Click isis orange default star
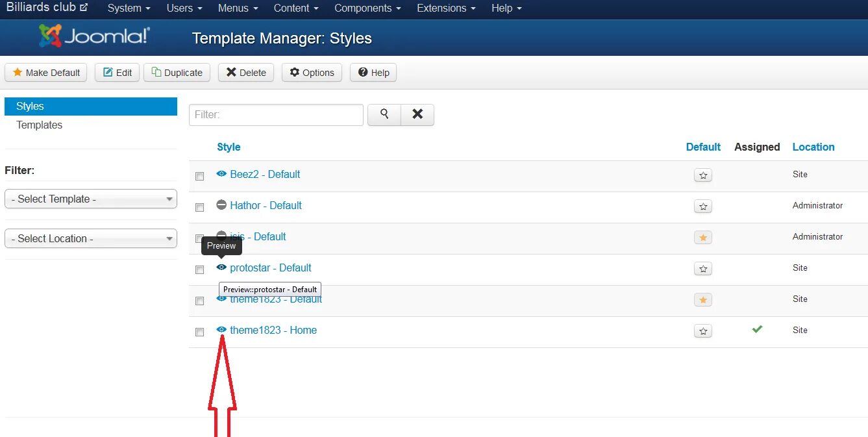 (x=703, y=238)
